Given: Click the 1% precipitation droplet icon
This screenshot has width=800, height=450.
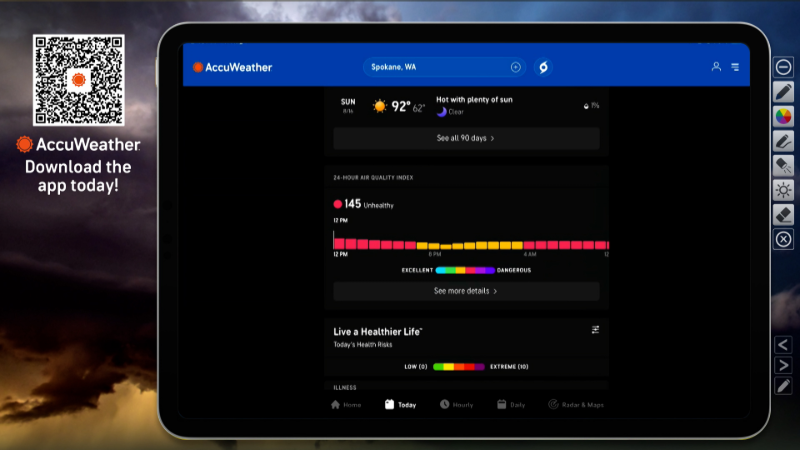Looking at the screenshot, I should [x=586, y=106].
